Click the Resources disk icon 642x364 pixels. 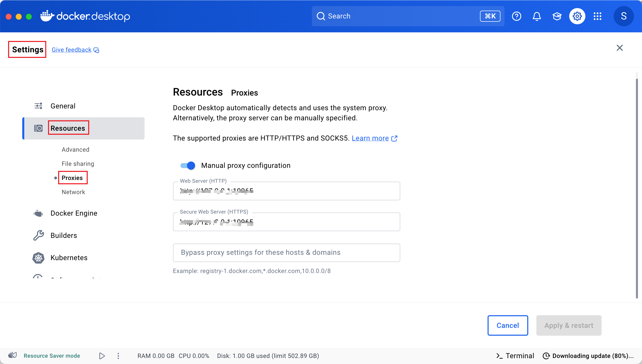pos(38,128)
